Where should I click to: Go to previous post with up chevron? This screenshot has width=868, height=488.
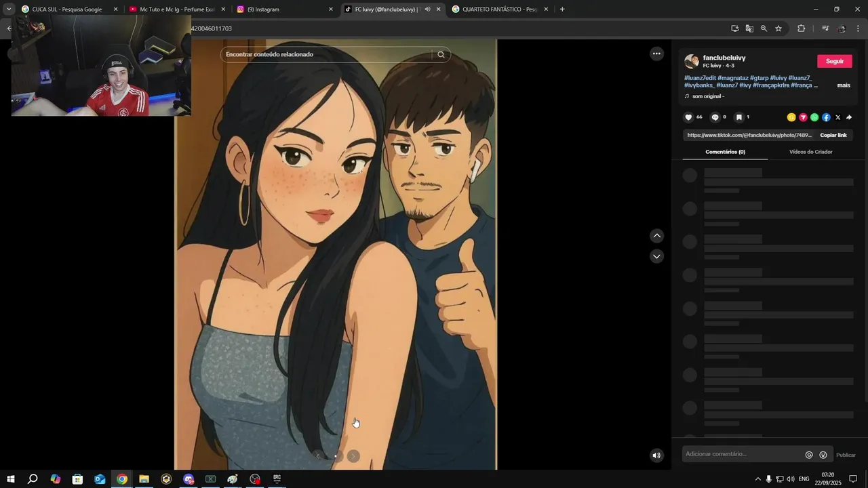tap(656, 236)
